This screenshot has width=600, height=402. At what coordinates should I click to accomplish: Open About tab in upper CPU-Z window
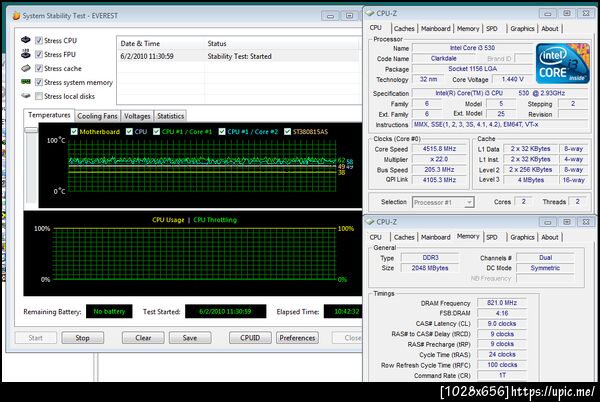coord(549,29)
